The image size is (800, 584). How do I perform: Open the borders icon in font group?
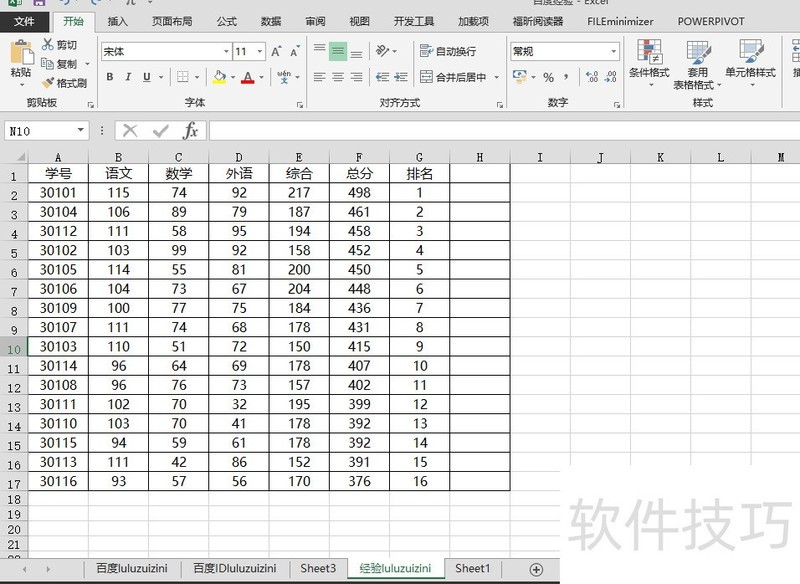point(183,77)
